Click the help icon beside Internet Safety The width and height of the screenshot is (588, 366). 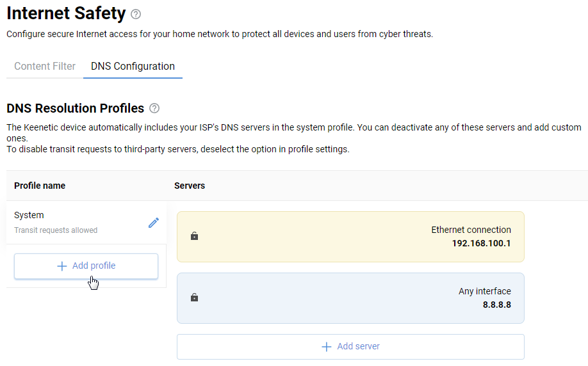(136, 14)
